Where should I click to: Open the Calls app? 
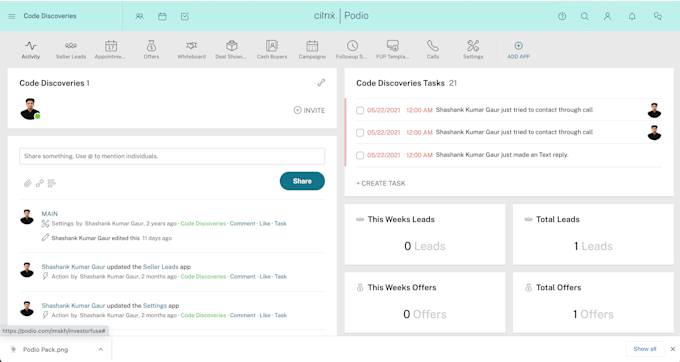click(433, 49)
